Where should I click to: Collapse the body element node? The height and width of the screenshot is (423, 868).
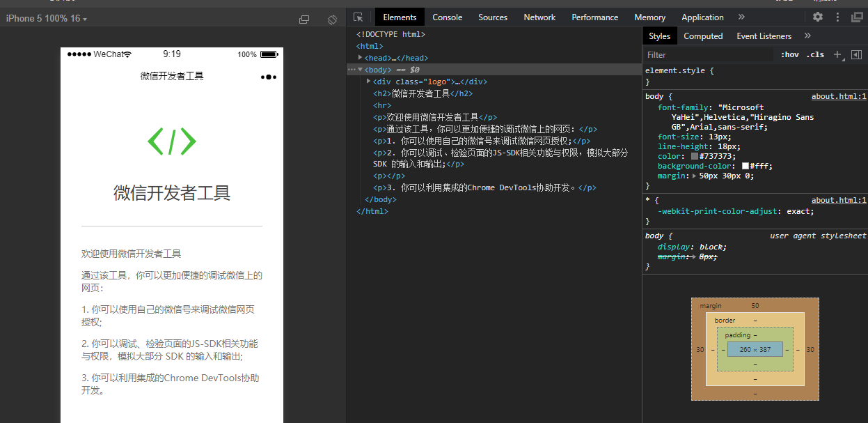360,70
